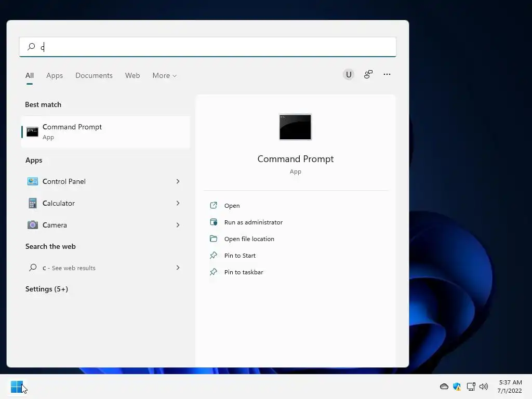Click the volume speaker tray icon

(484, 387)
